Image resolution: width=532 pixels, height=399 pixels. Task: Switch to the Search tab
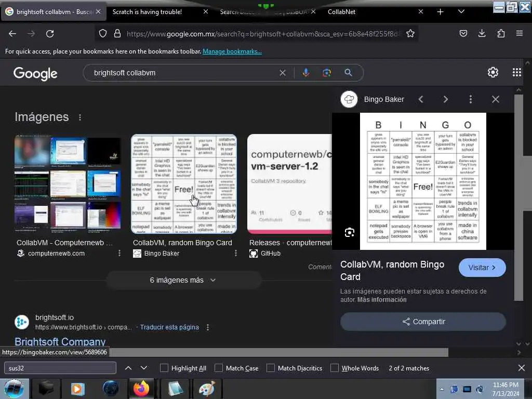[x=264, y=12]
